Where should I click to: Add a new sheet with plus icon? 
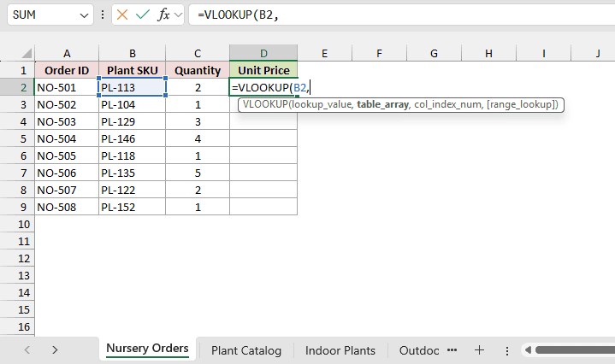[479, 349]
